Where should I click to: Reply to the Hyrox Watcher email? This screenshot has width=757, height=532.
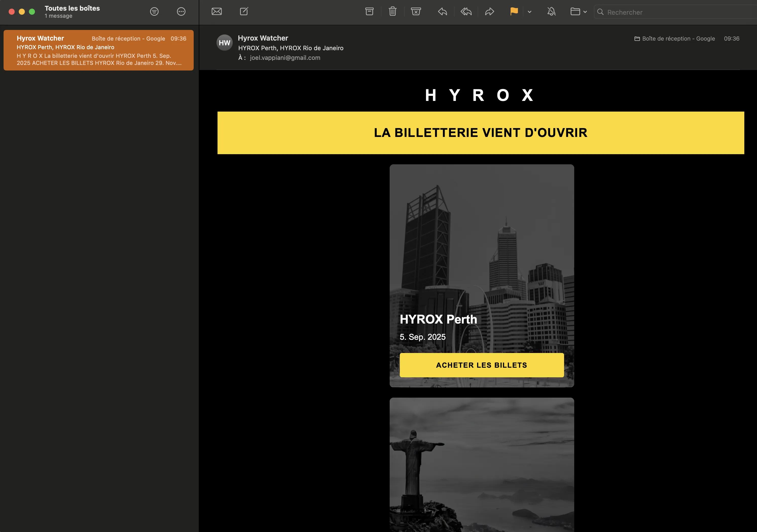442,12
